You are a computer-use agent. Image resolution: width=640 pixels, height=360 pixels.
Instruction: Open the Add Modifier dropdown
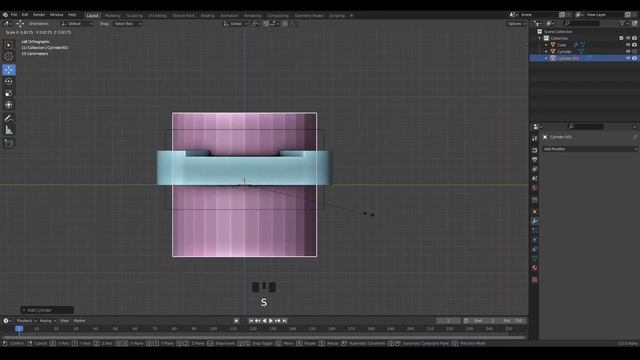[x=589, y=149]
